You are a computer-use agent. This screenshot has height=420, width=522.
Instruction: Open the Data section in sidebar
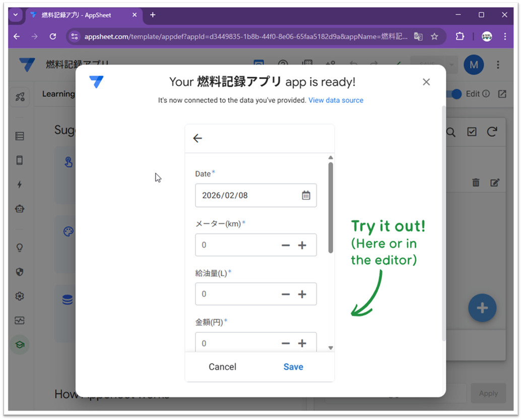pos(20,136)
